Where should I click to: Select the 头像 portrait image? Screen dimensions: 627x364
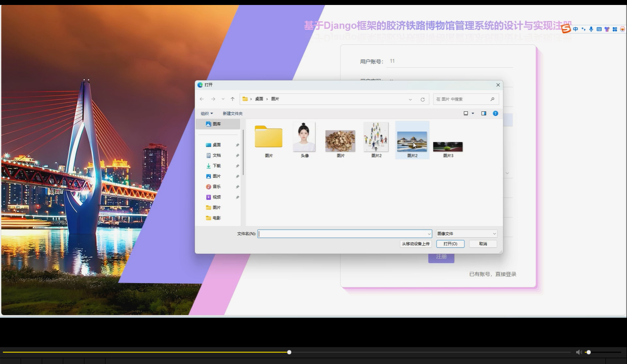point(304,140)
